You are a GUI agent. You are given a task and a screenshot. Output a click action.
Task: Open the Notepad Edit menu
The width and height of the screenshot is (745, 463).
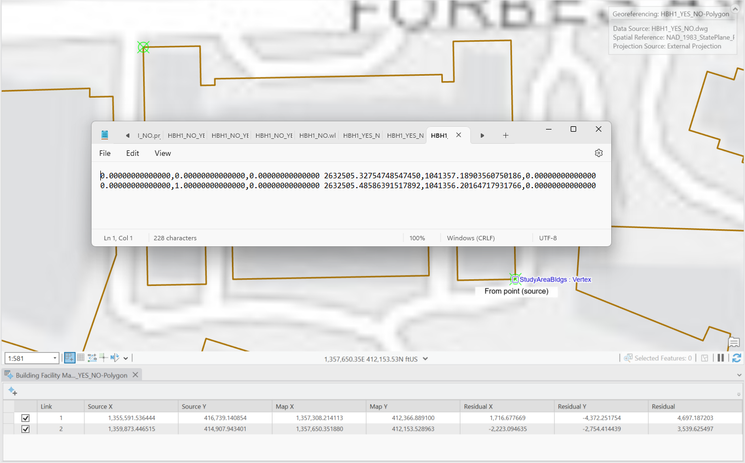point(132,153)
